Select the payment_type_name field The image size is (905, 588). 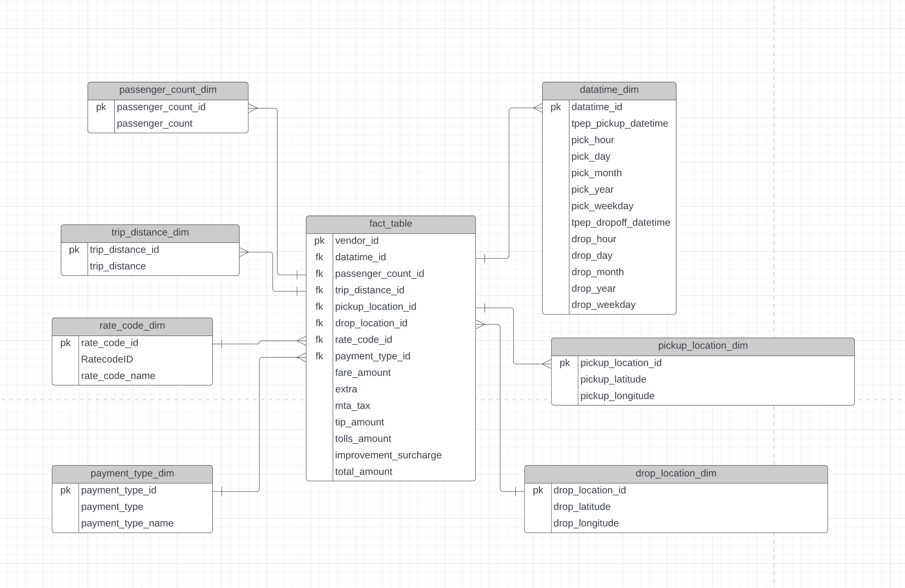coord(127,523)
